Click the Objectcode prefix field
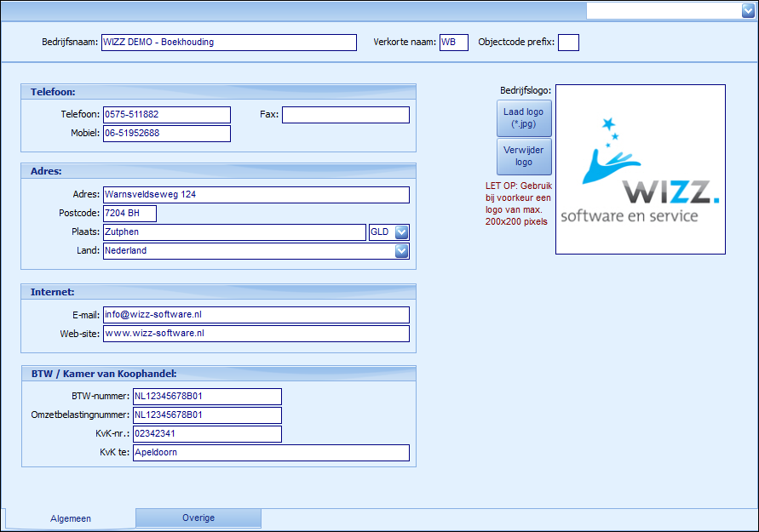 [568, 43]
